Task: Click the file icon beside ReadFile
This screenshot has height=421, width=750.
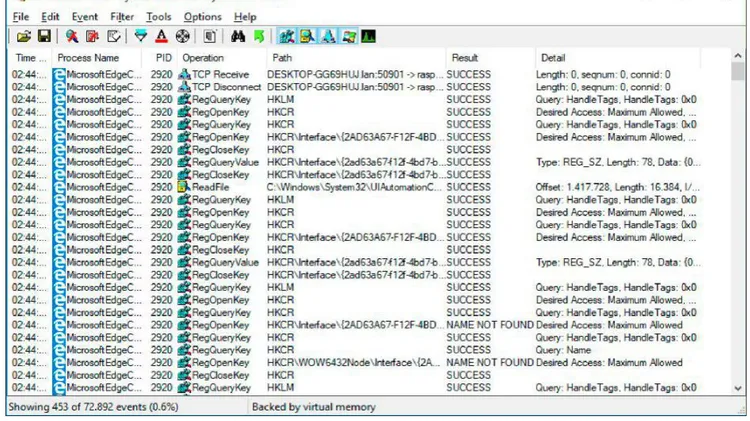Action: [x=184, y=187]
